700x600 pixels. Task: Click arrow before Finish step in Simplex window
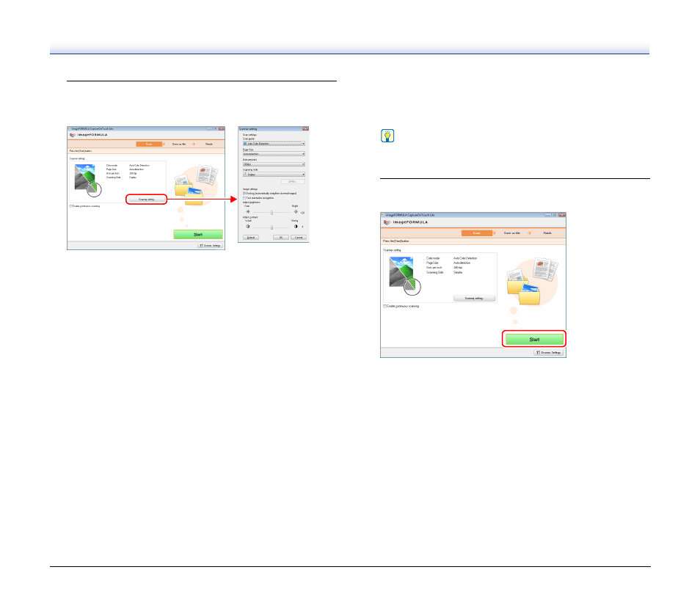529,233
